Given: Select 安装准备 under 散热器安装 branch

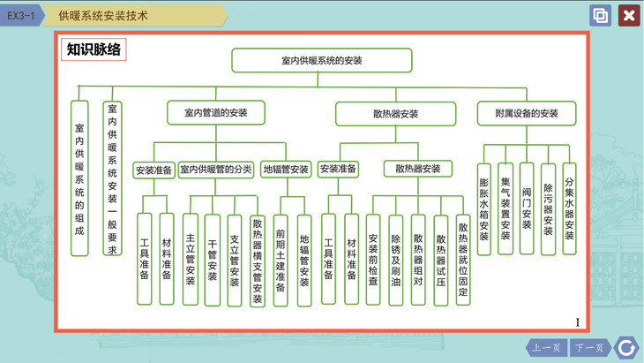Looking at the screenshot, I should point(338,169).
